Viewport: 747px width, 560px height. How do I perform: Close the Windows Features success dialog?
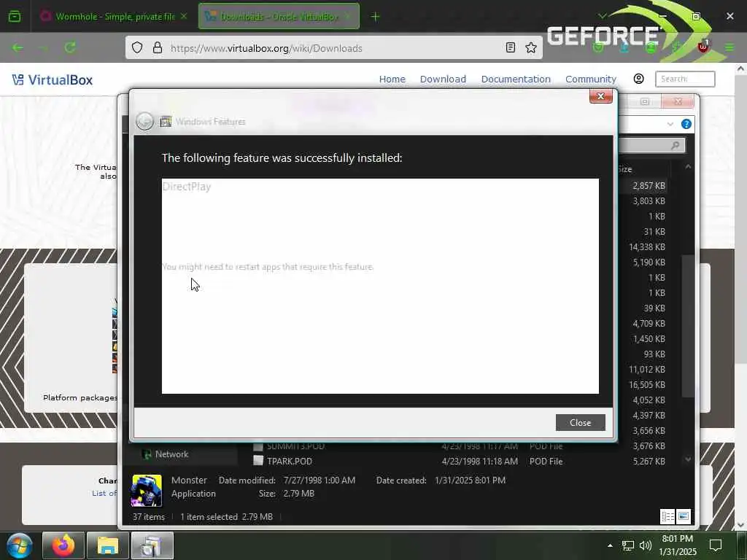click(580, 422)
